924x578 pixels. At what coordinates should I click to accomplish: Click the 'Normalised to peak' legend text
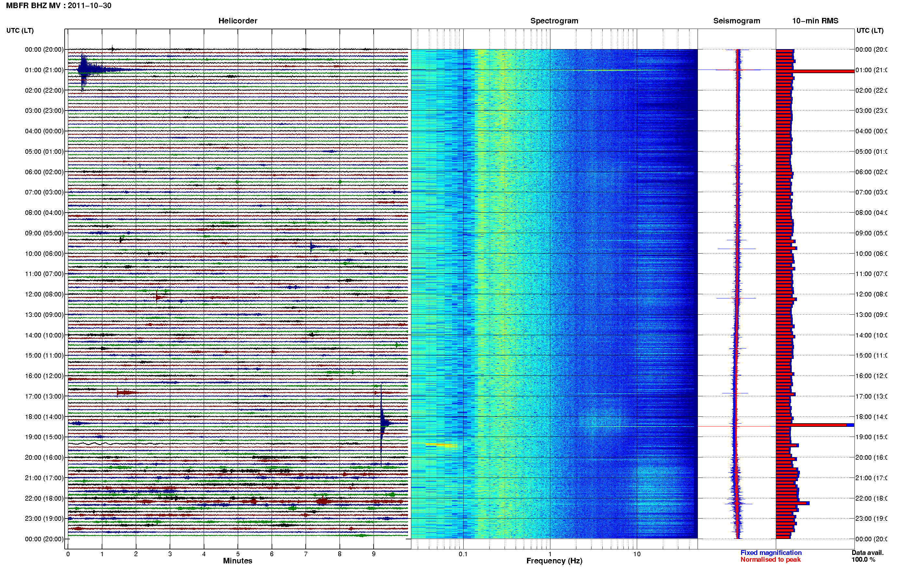[x=770, y=560]
